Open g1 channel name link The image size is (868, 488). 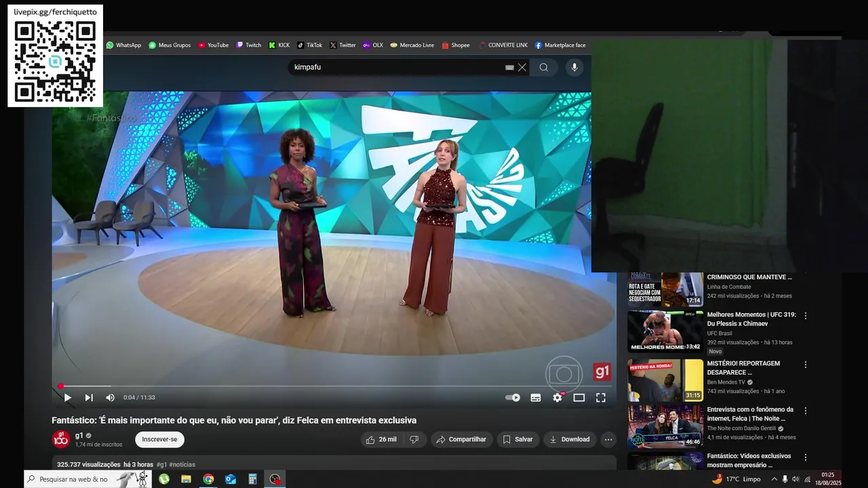(79, 435)
